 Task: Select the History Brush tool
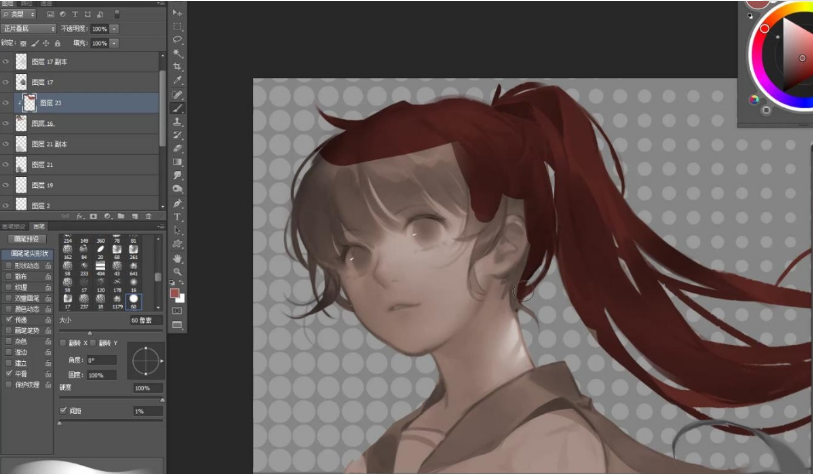pos(177,135)
